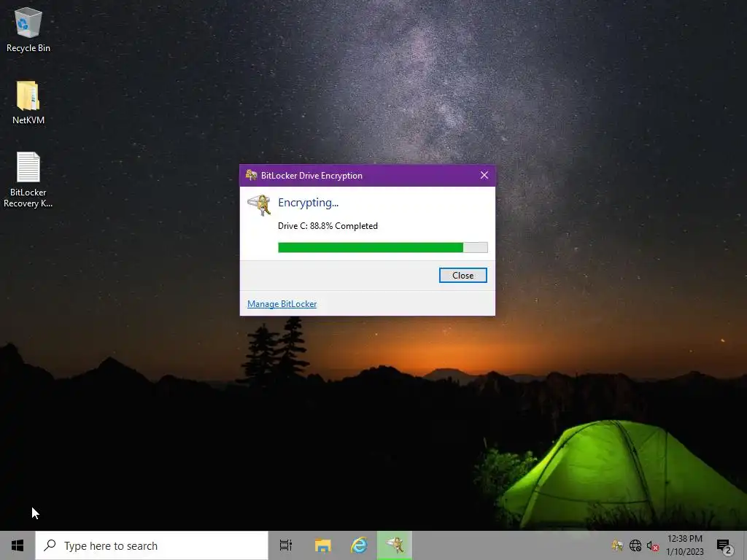Image resolution: width=747 pixels, height=560 pixels.
Task: Select the NetKVM folder on desktop
Action: (x=28, y=103)
